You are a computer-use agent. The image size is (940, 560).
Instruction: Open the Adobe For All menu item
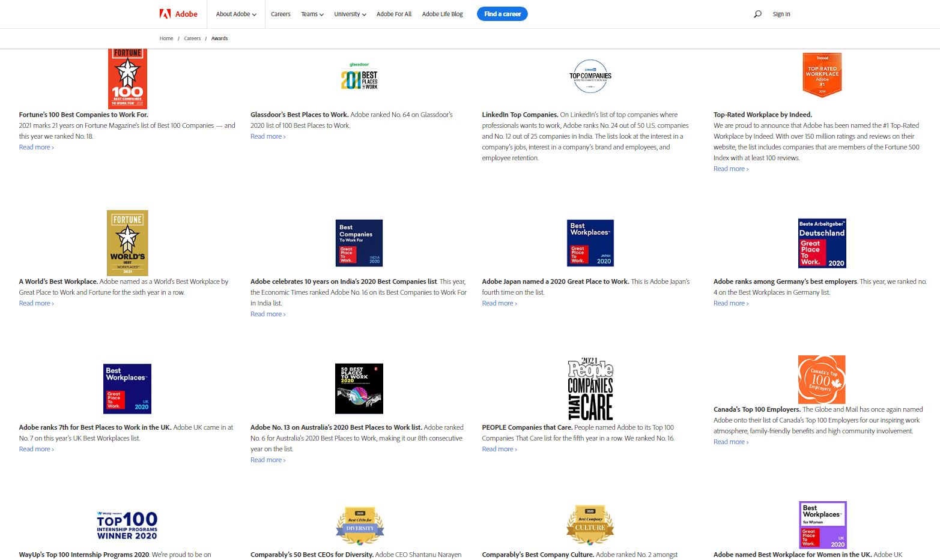pos(394,14)
